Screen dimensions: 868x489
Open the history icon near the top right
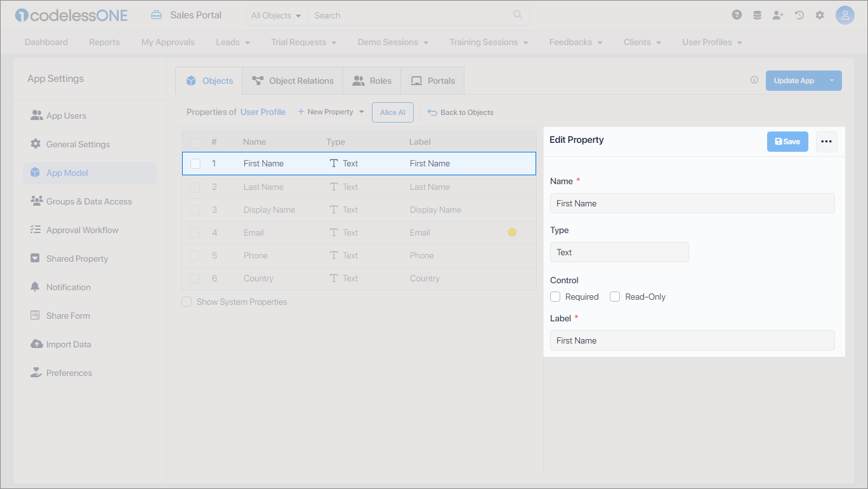[x=799, y=14]
